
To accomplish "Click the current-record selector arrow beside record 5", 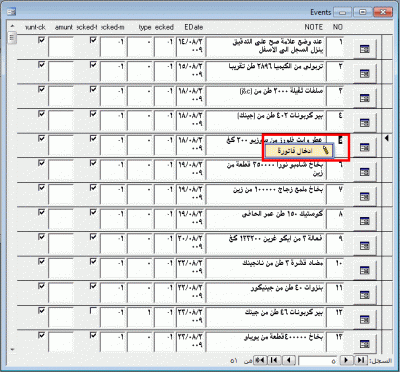I will [x=387, y=138].
